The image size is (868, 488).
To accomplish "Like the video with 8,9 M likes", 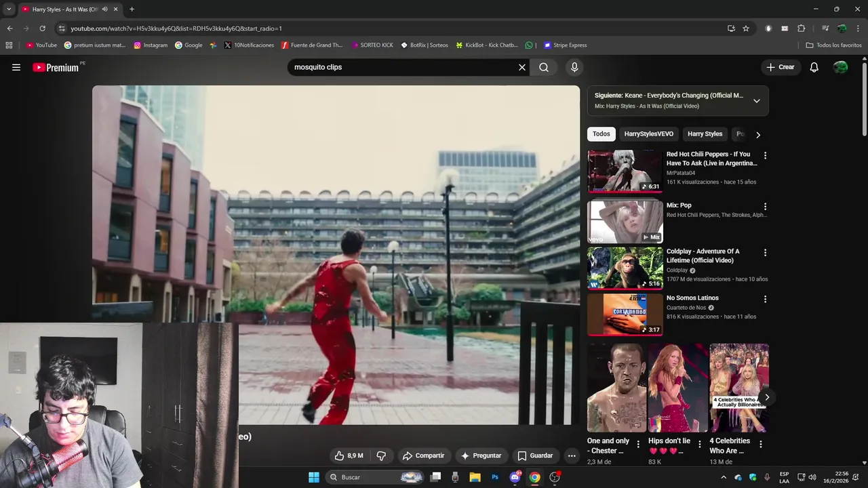I will pos(349,455).
